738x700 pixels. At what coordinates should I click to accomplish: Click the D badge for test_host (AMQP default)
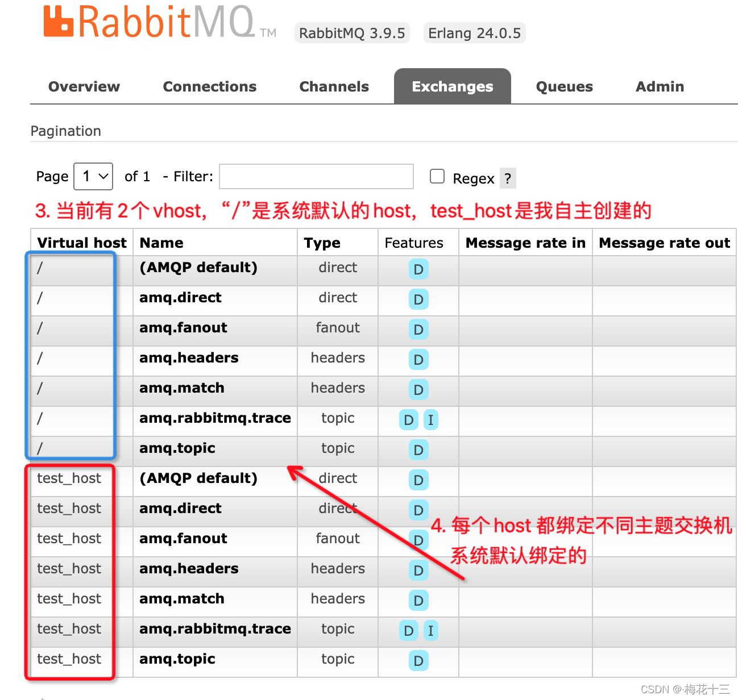click(418, 481)
